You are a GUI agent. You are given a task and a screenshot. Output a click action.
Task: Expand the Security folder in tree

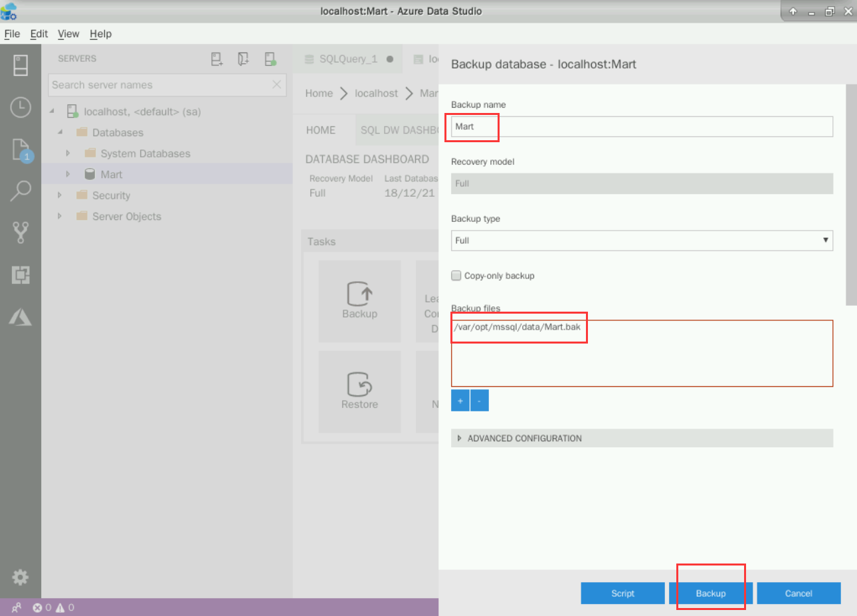click(60, 195)
